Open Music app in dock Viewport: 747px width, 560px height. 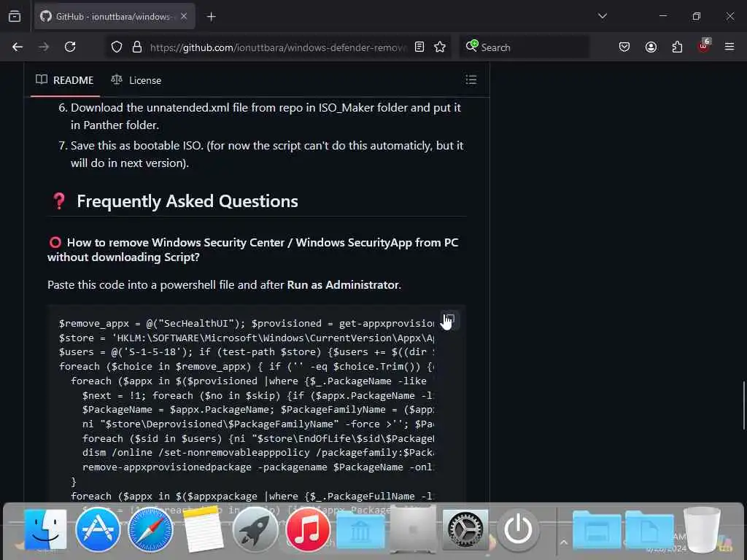pos(308,529)
